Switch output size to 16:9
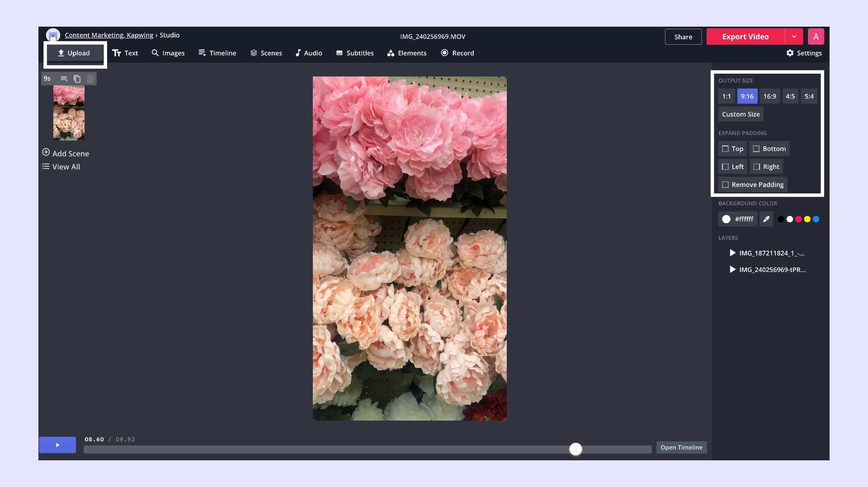 click(769, 96)
